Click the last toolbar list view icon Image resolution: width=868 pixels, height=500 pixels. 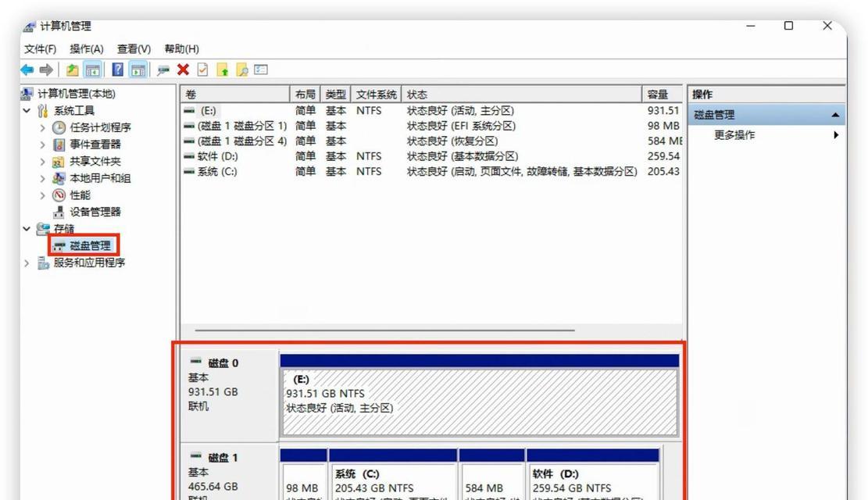pos(261,70)
